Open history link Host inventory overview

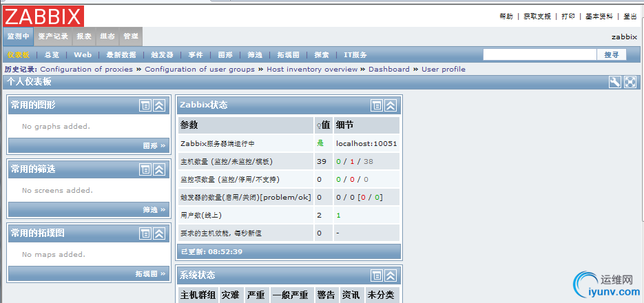312,69
